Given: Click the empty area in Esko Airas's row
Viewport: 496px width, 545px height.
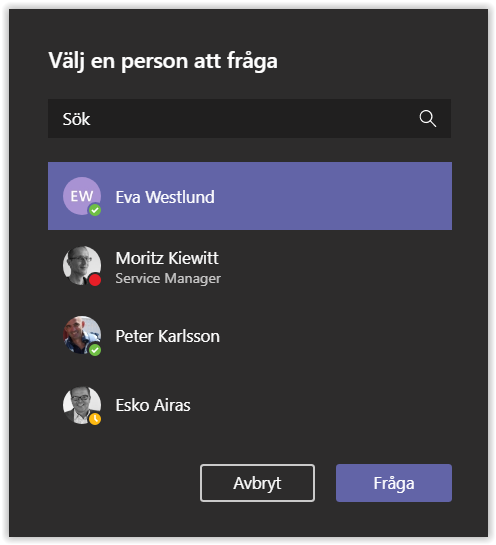Looking at the screenshot, I should 320,405.
